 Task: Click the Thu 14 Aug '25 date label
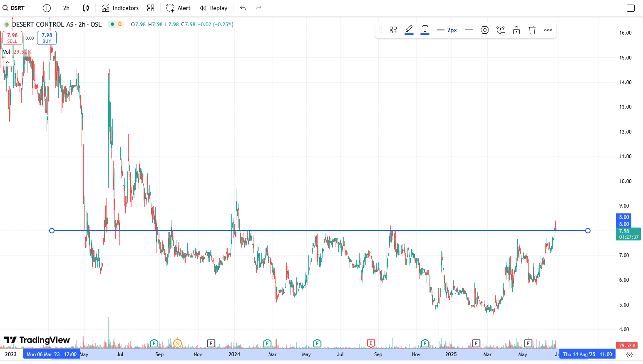[587, 354]
